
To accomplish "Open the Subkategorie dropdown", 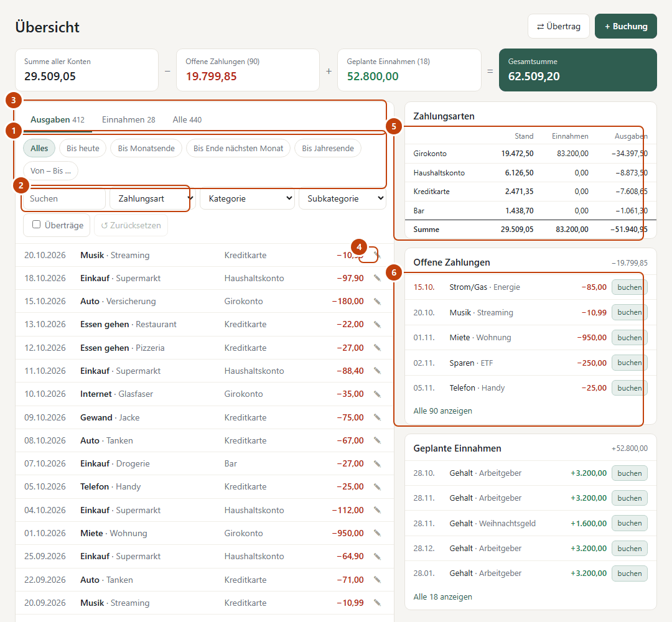I will (342, 199).
